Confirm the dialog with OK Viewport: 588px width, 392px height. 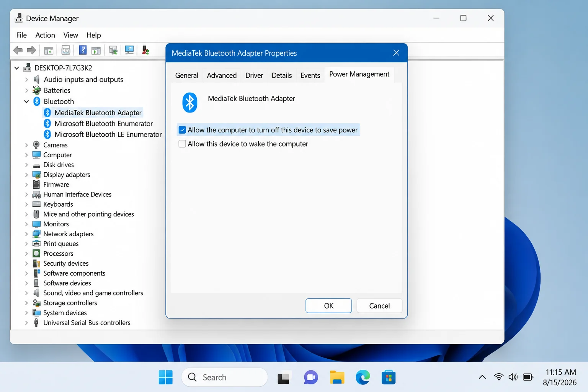[x=328, y=306]
